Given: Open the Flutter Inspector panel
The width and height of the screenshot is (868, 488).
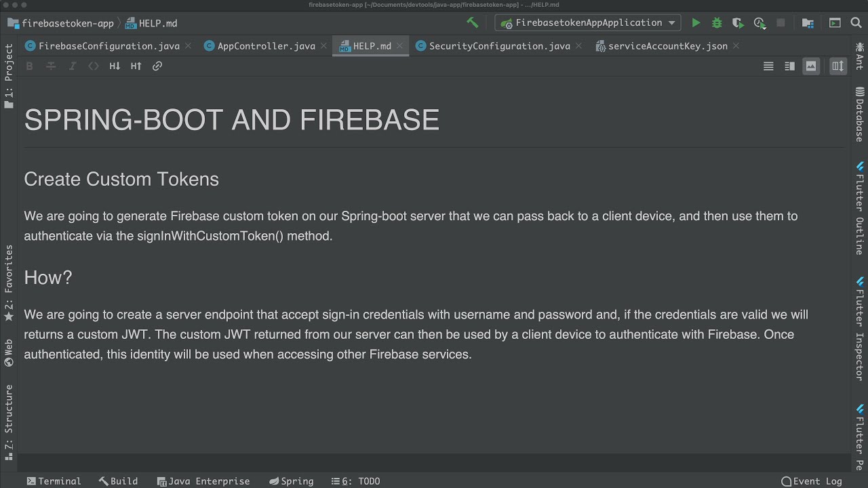Looking at the screenshot, I should tap(859, 328).
